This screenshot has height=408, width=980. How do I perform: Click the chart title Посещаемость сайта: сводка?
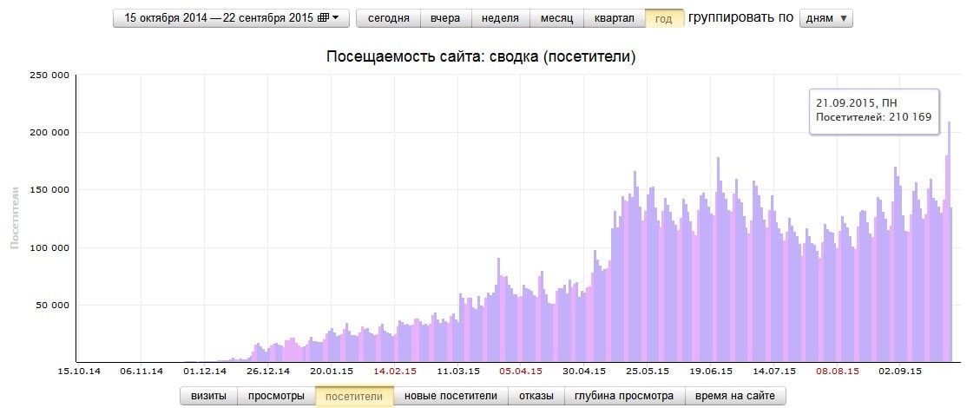point(481,56)
